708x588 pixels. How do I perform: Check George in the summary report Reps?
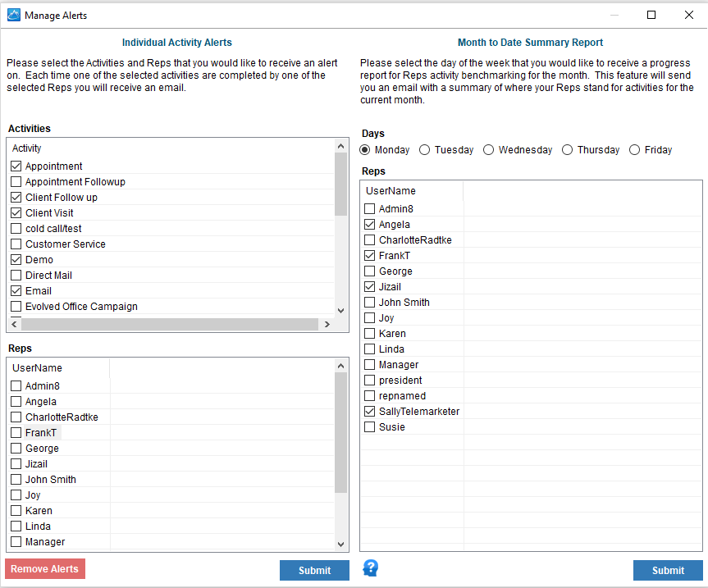click(x=370, y=271)
